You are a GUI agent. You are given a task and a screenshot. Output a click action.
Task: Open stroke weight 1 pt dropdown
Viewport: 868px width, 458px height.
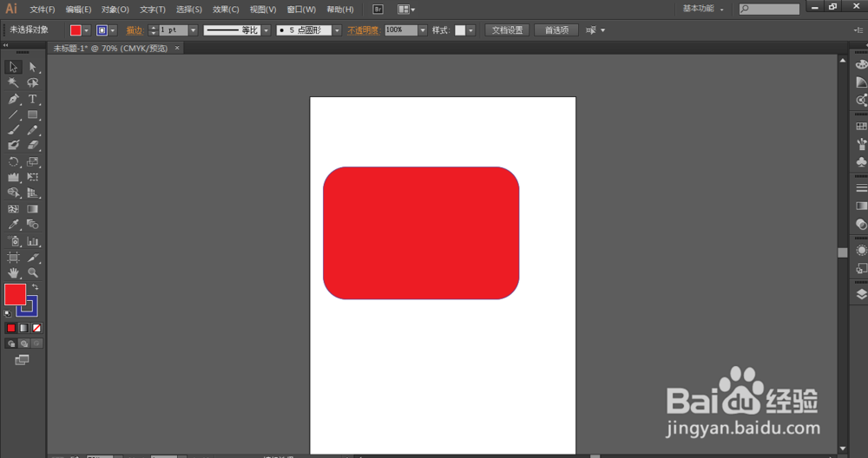[194, 30]
